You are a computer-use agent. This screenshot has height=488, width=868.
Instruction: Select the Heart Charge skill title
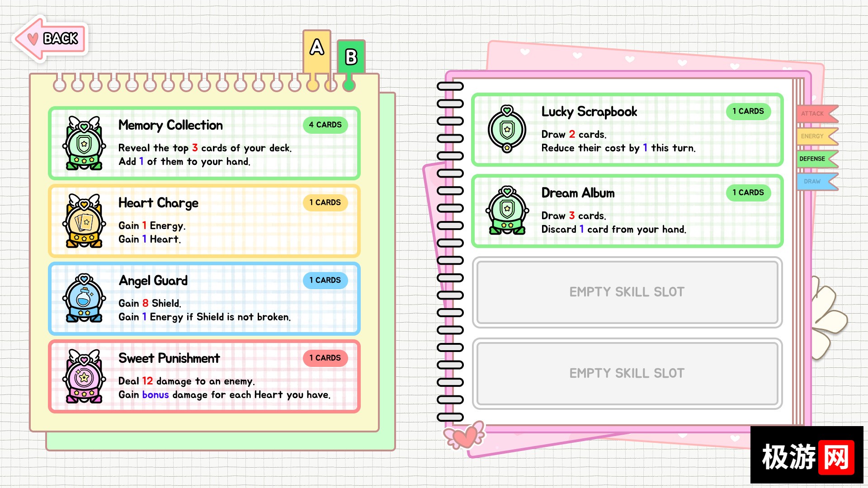pos(158,203)
